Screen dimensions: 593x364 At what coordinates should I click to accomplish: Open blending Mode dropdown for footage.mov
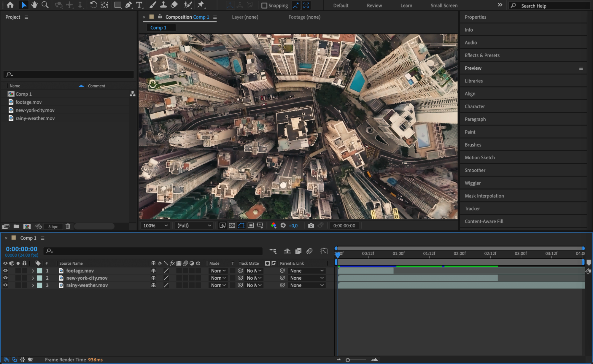point(218,271)
